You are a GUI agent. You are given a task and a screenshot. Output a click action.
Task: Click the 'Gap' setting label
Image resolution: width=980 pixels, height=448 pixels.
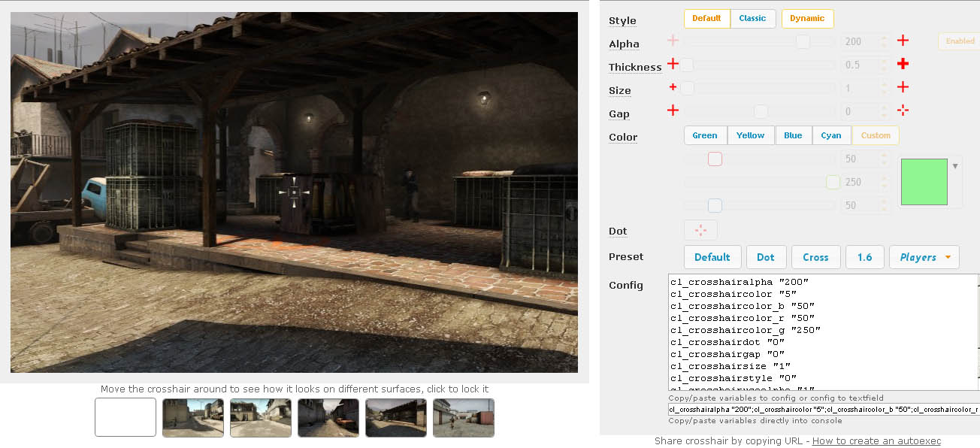[x=619, y=114]
